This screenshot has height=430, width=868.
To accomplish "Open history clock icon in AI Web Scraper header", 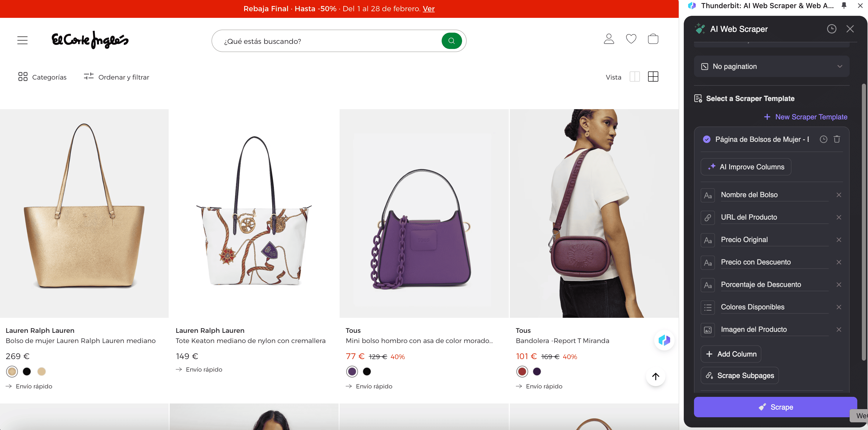I will pyautogui.click(x=831, y=29).
